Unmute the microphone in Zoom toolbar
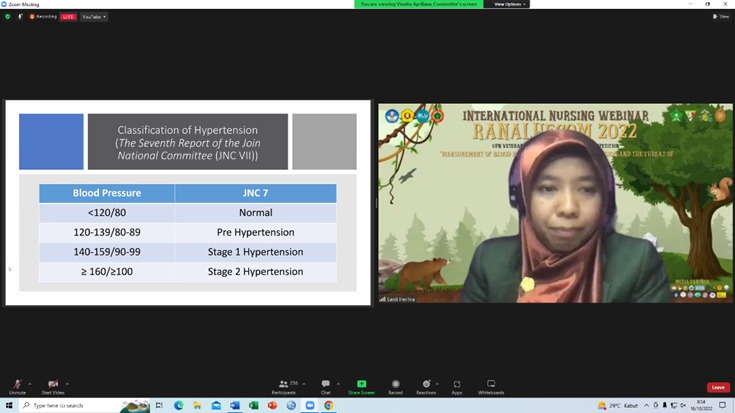 click(17, 385)
